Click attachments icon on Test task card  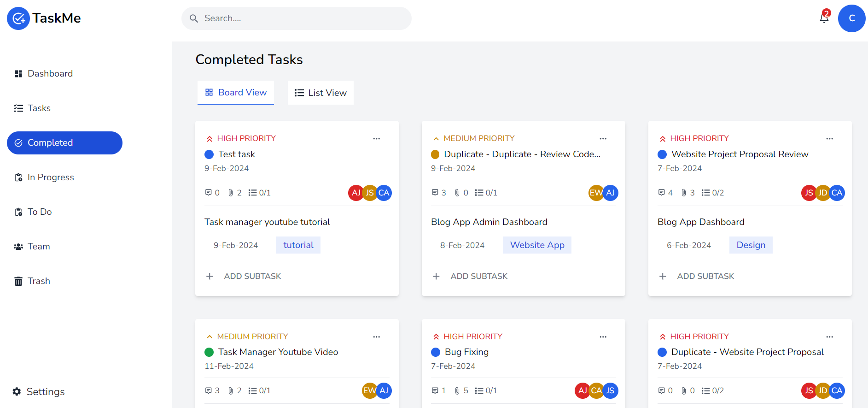point(231,193)
